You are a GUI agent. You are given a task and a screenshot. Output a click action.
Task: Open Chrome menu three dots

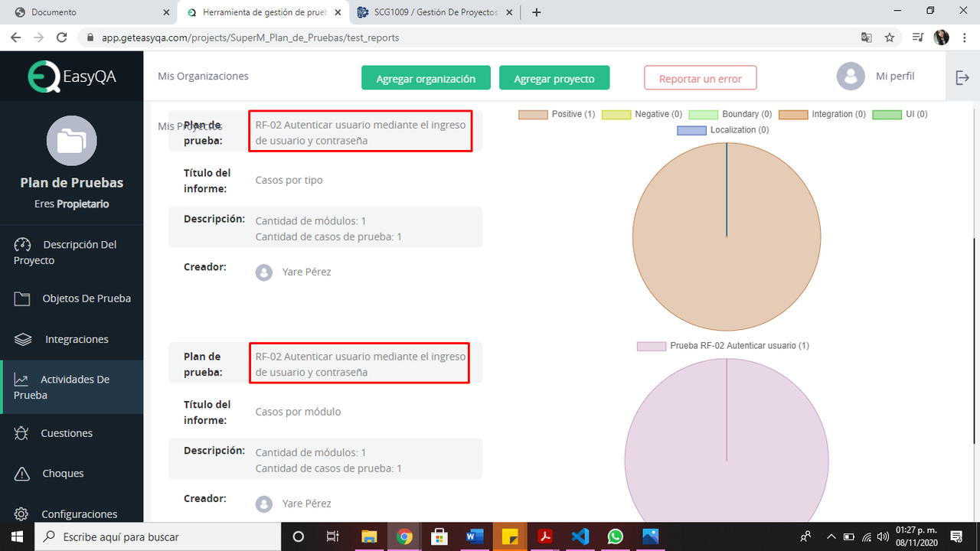(x=965, y=37)
